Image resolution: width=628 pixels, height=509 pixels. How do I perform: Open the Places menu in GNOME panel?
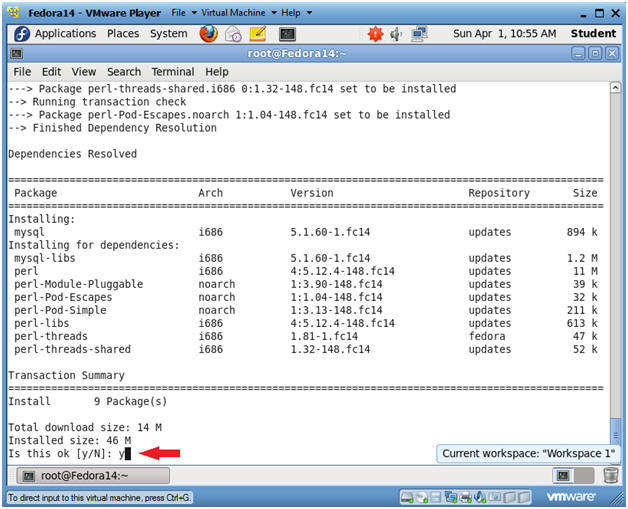(x=123, y=34)
